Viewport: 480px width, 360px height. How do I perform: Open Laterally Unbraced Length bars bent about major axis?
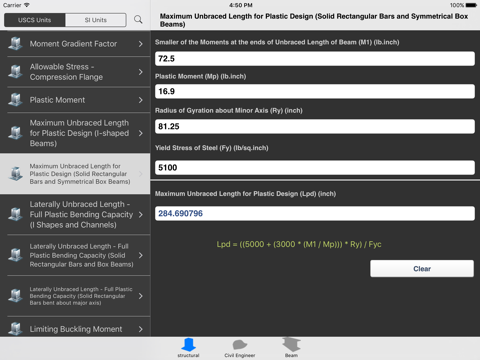(75, 296)
